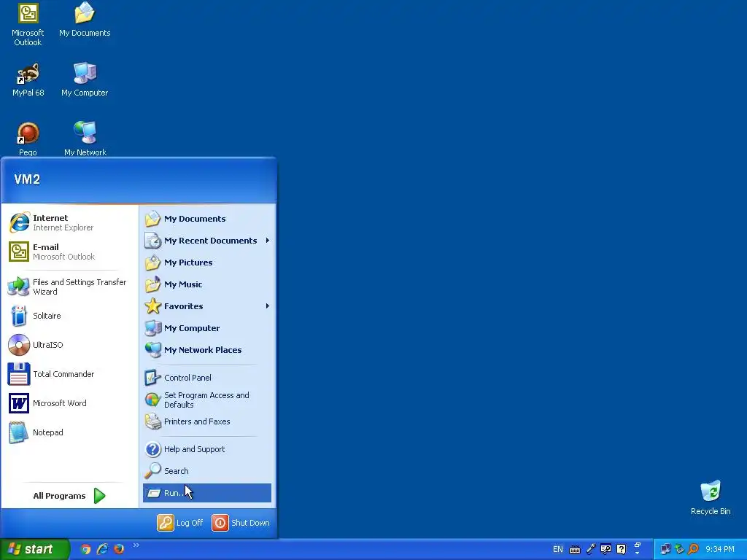Image resolution: width=747 pixels, height=560 pixels.
Task: Open Control Panel
Action: coord(207,378)
